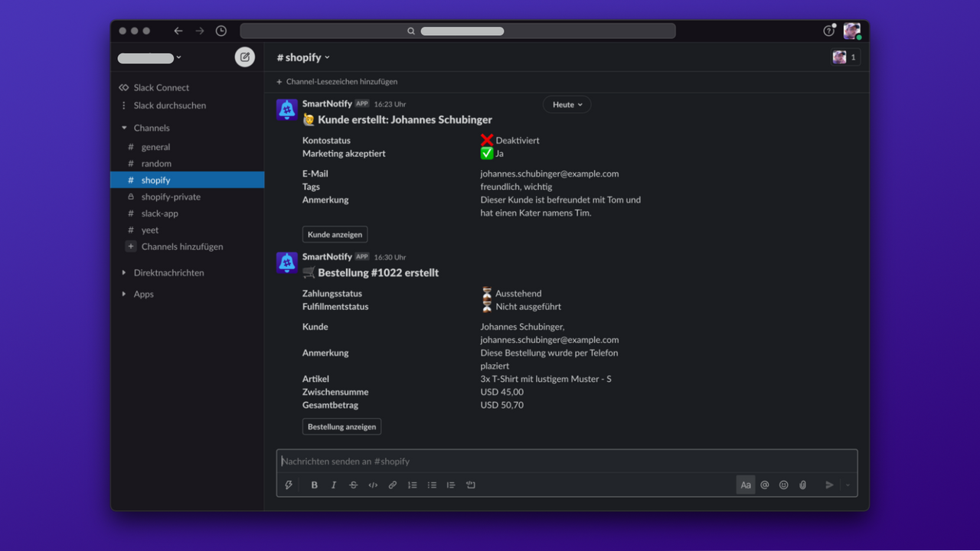980x551 pixels.
Task: Click the Ausstehend payment status
Action: pos(518,293)
